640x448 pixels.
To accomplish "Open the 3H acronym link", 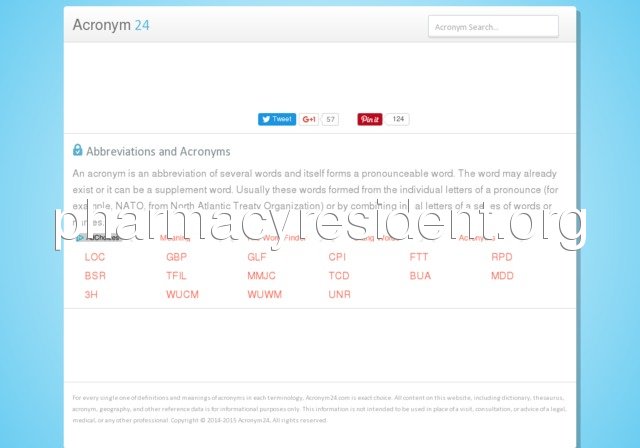I will 91,295.
